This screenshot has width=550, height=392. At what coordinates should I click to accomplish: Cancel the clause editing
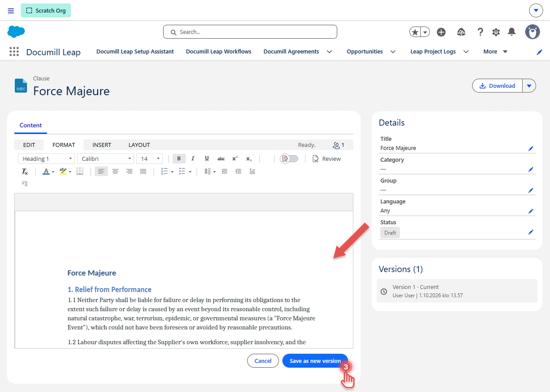[x=263, y=361]
